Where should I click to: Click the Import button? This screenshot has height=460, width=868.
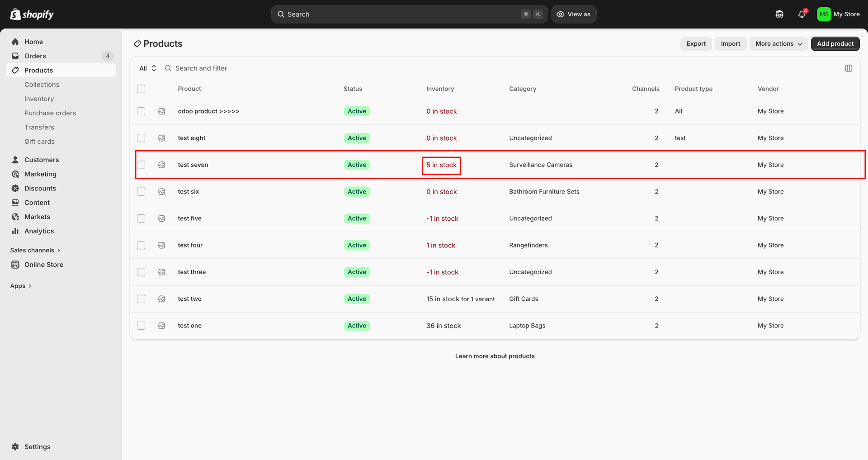[x=731, y=44]
